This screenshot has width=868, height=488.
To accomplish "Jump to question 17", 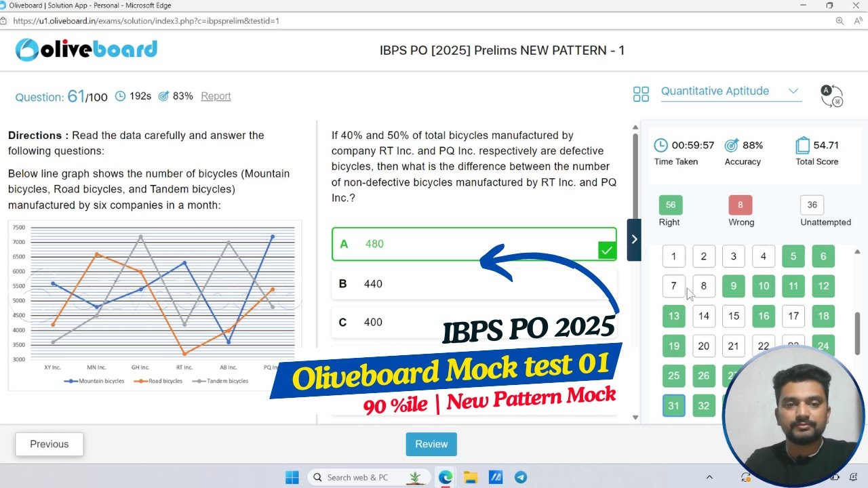I will [x=793, y=316].
